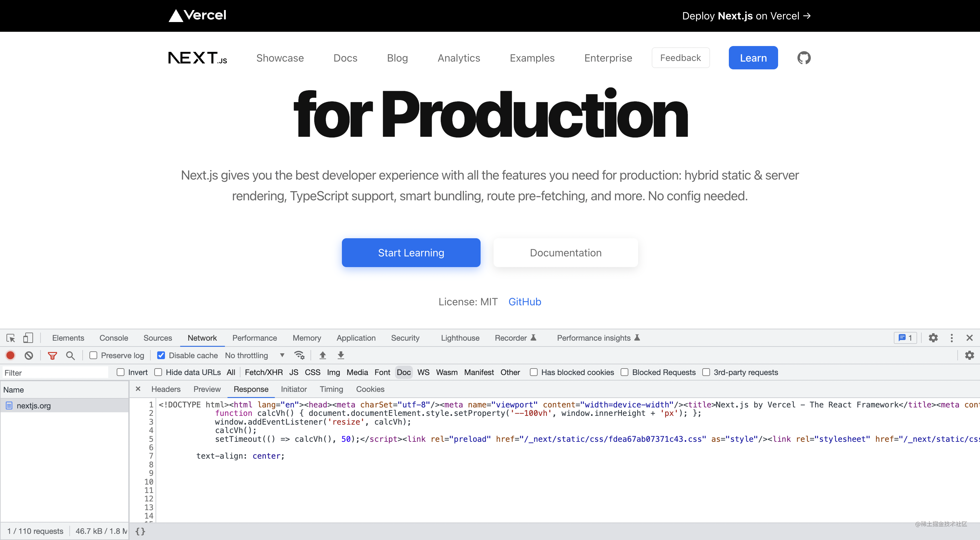
Task: Enable the Preserve log checkbox
Action: (93, 356)
